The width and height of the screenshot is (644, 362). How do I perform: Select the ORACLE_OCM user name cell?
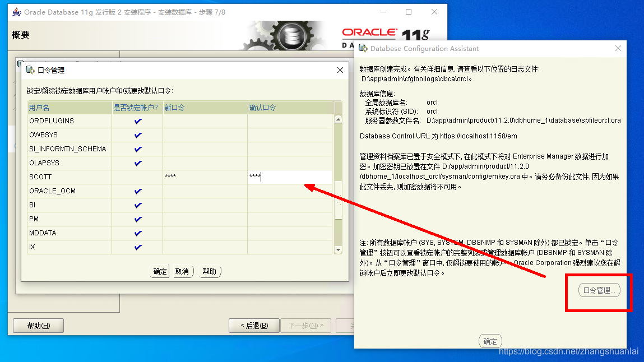tap(70, 191)
